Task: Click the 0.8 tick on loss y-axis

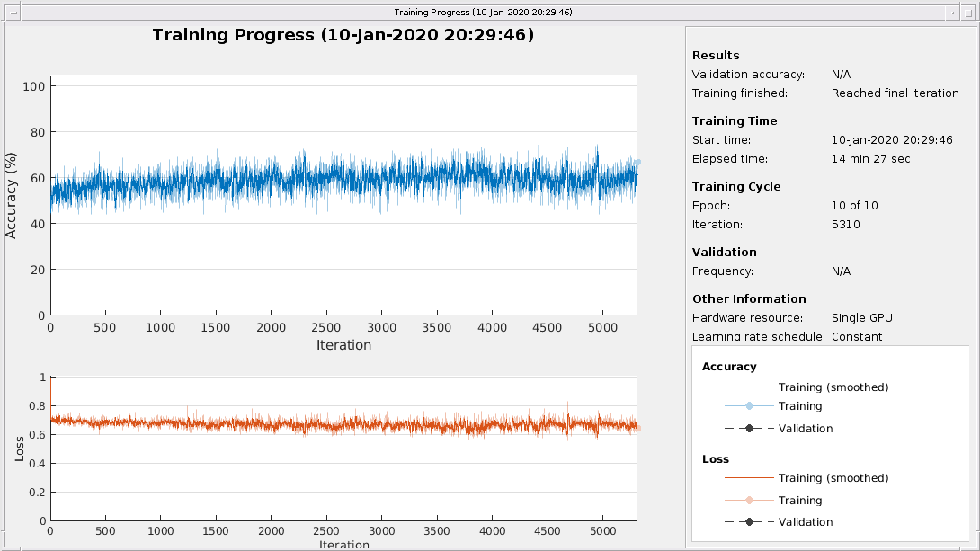Action: [x=38, y=406]
